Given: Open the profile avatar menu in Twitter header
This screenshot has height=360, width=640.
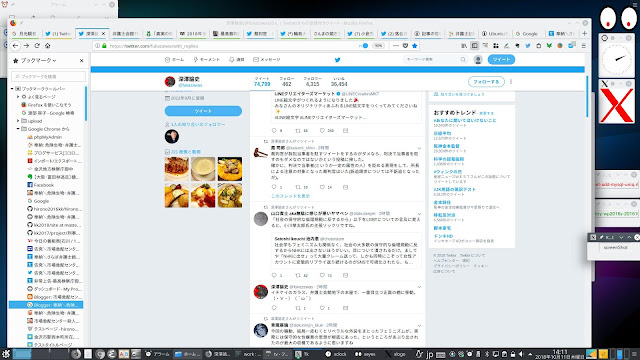Looking at the screenshot, I should (x=478, y=60).
